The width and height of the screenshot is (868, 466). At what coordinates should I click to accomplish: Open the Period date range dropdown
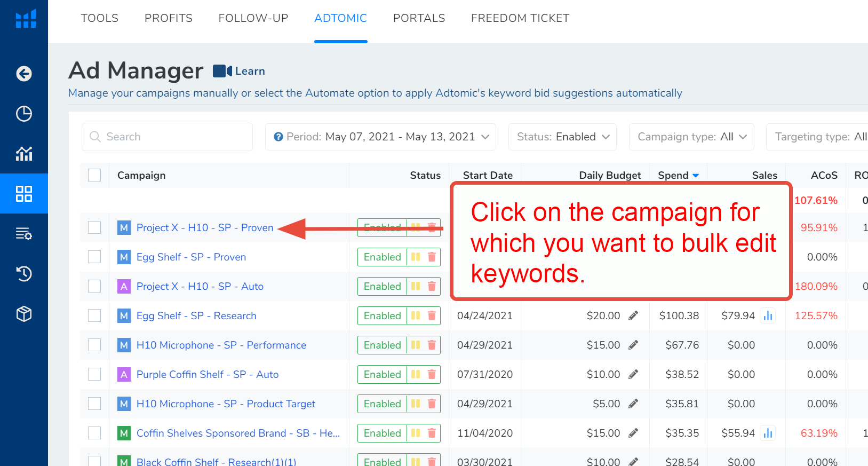point(380,137)
